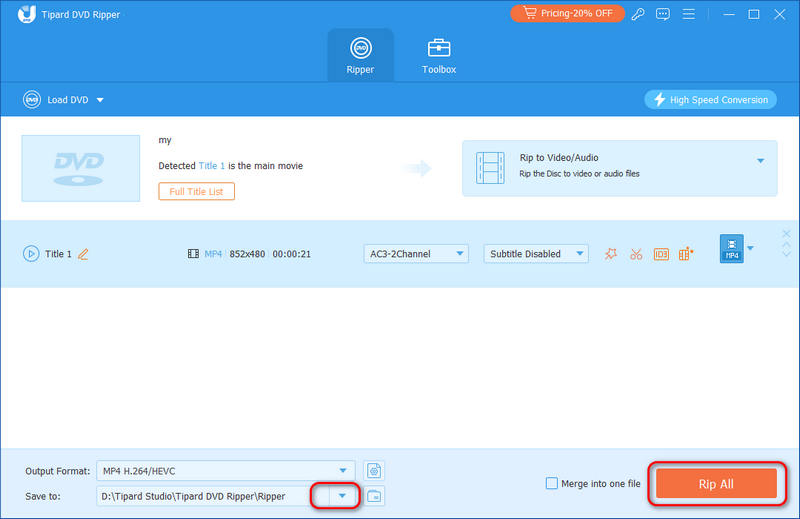Remove Title 1 with the X icon
This screenshot has width=800, height=519.
[786, 234]
